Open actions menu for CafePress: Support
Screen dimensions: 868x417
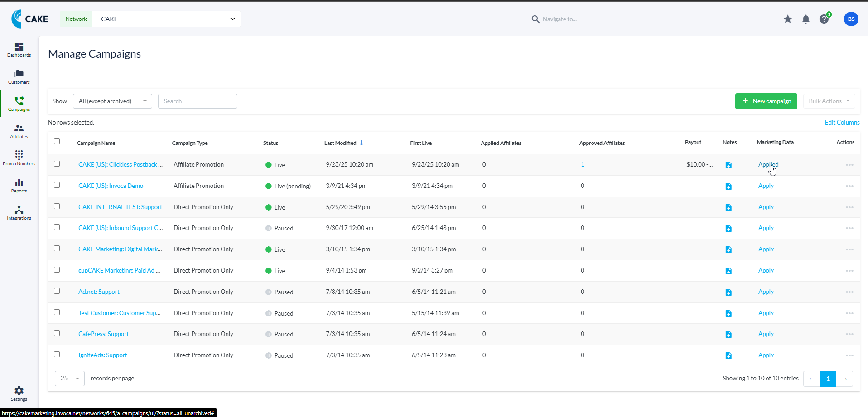[x=849, y=334]
